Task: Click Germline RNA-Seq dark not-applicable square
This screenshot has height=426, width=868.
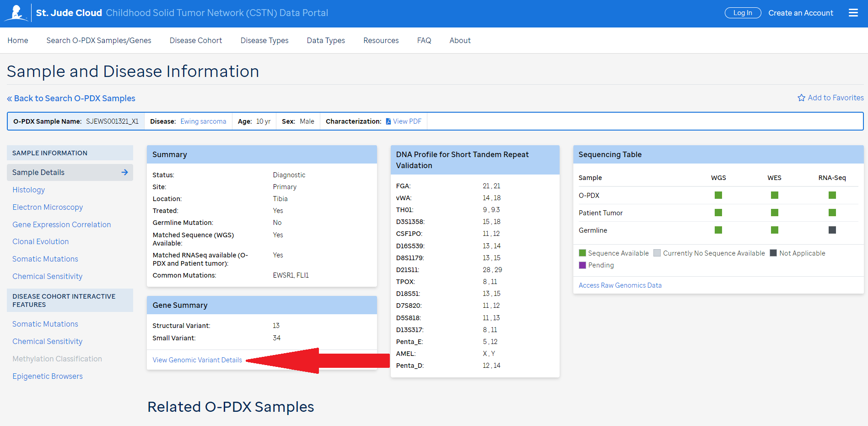Action: [x=832, y=230]
